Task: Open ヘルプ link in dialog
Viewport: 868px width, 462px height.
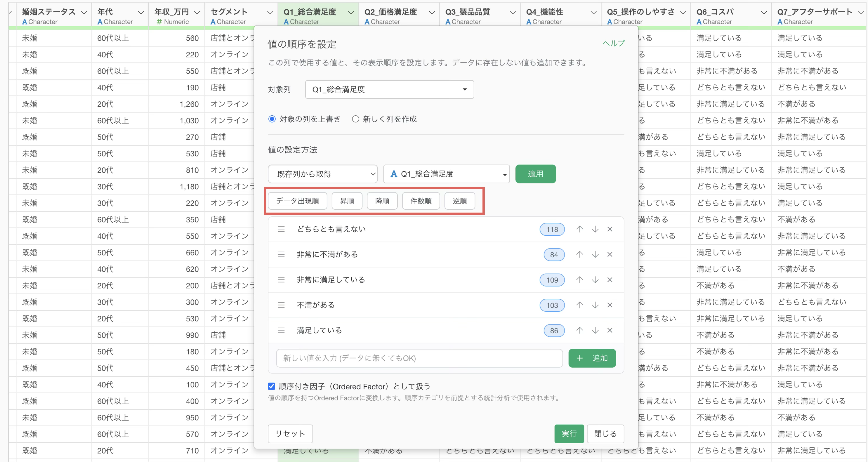Action: [613, 43]
